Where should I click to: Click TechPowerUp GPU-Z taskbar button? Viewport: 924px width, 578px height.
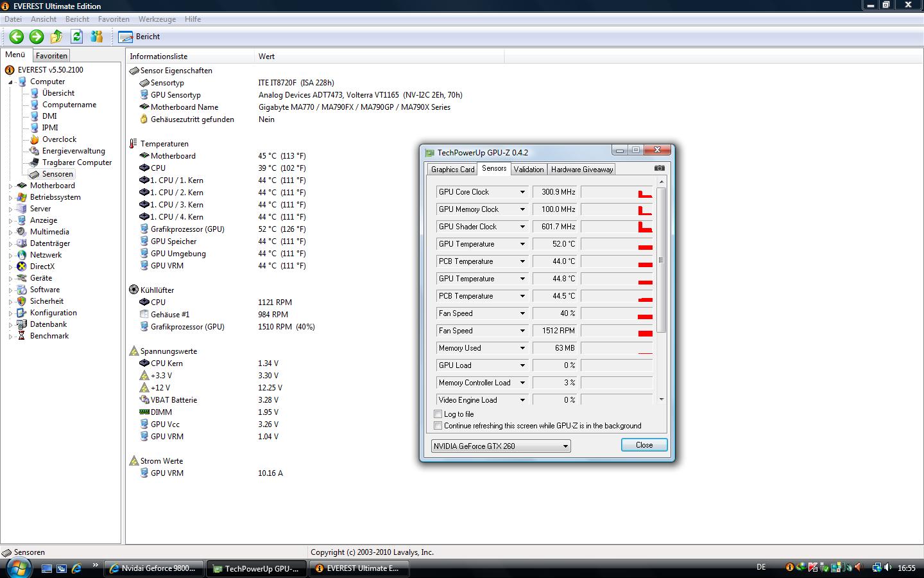(x=257, y=568)
